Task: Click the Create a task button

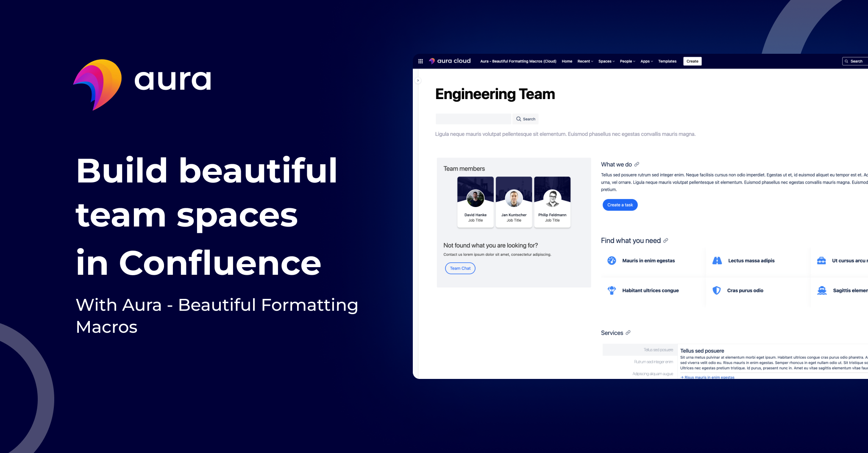Action: click(620, 205)
